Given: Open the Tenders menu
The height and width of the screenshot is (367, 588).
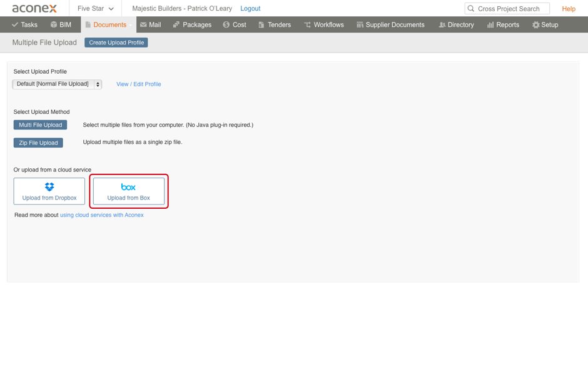Looking at the screenshot, I should point(275,25).
